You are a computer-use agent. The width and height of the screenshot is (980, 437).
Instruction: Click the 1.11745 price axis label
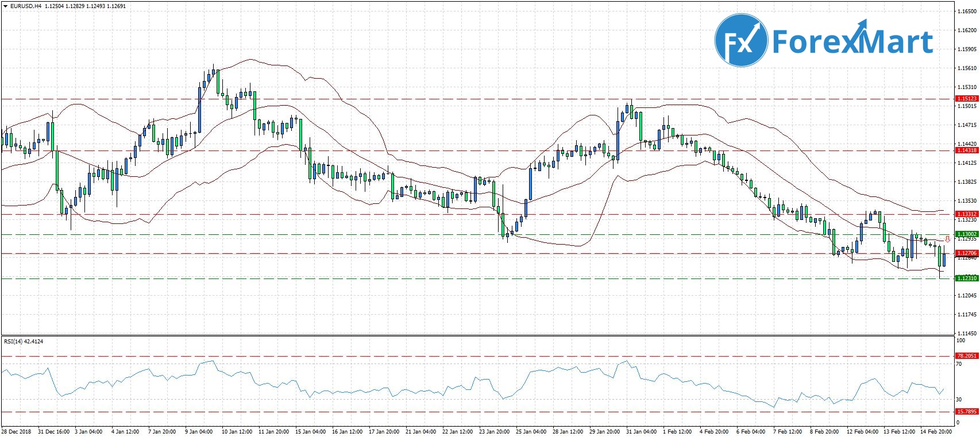coord(967,315)
